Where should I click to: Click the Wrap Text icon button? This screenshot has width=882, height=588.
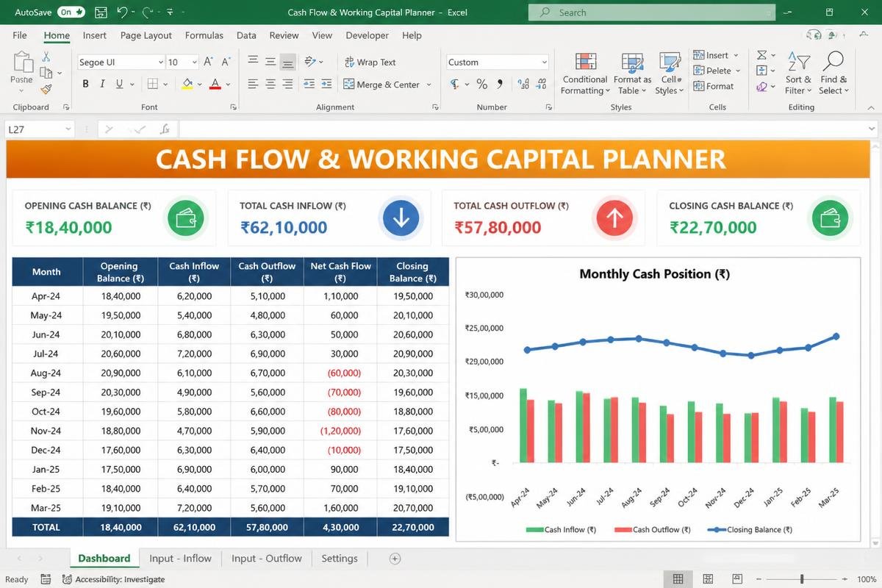coord(370,62)
